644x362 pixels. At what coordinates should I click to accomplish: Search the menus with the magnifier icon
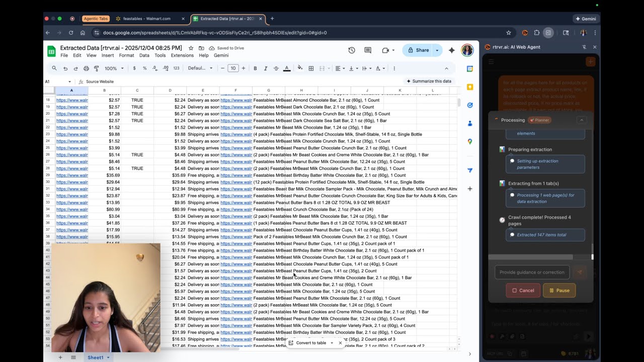[x=54, y=68]
